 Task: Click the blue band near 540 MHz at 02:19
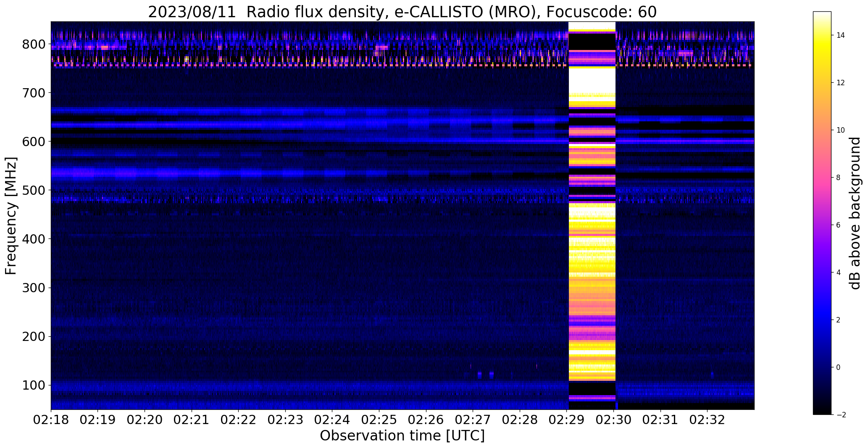[98, 173]
